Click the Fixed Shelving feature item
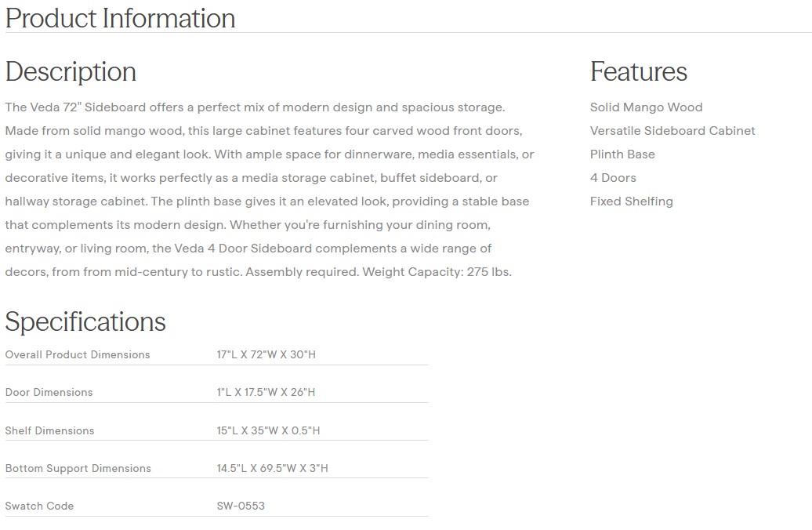This screenshot has height=530, width=812. 631,201
